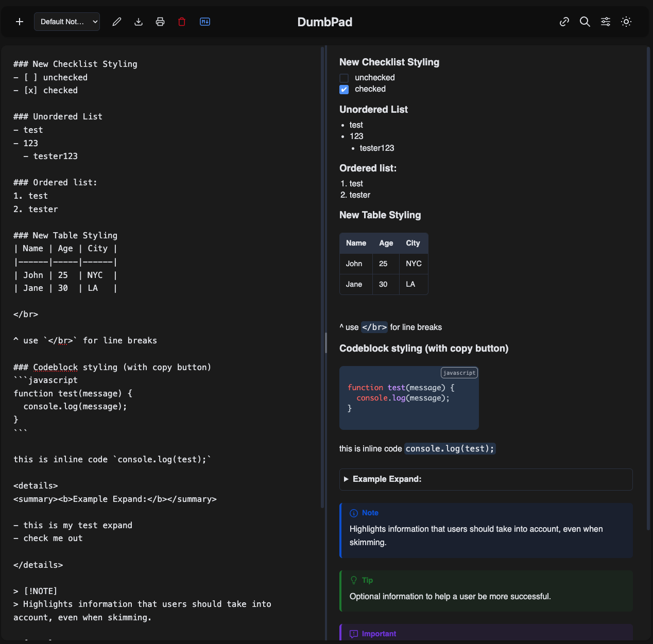This screenshot has width=653, height=644.
Task: Delete notepad with red trash icon
Action: pyautogui.click(x=182, y=22)
